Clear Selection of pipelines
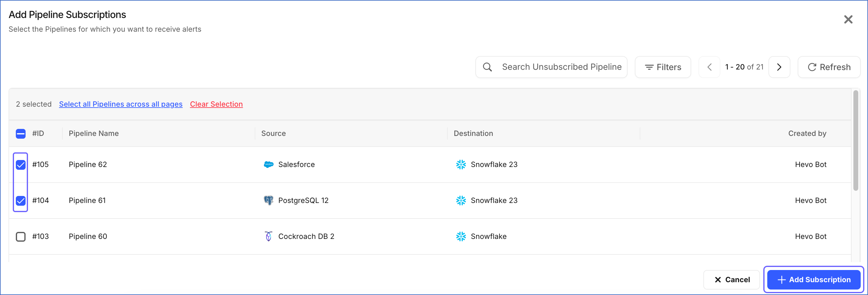The height and width of the screenshot is (295, 868). 216,104
